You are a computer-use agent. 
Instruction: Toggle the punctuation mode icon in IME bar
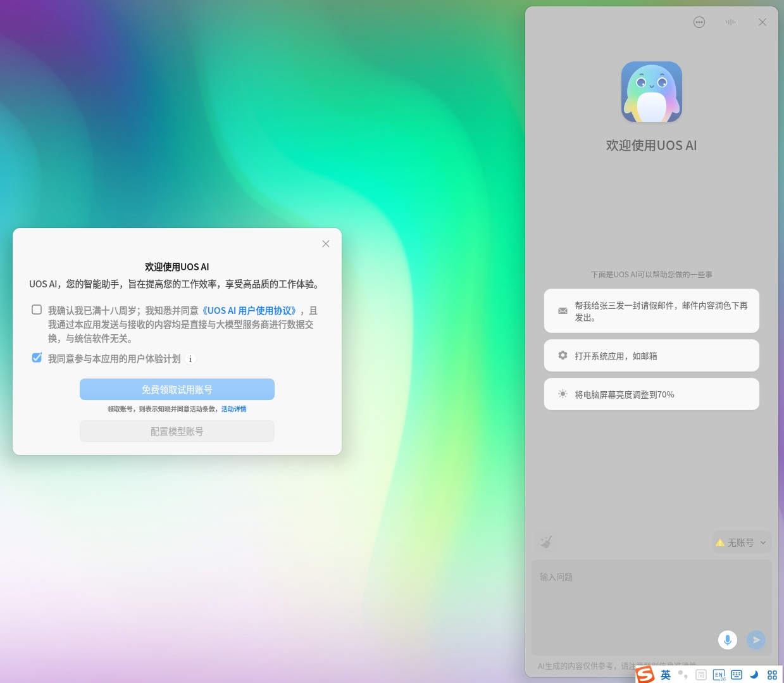point(683,675)
